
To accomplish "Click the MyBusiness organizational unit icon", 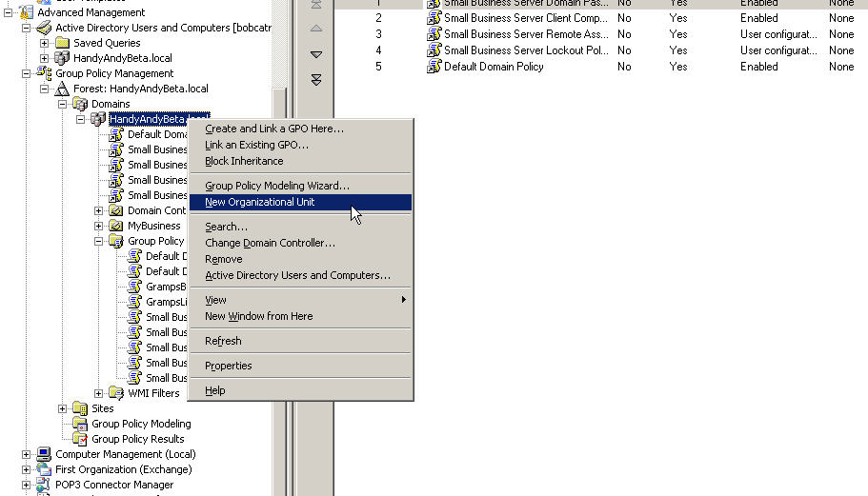I will (115, 226).
